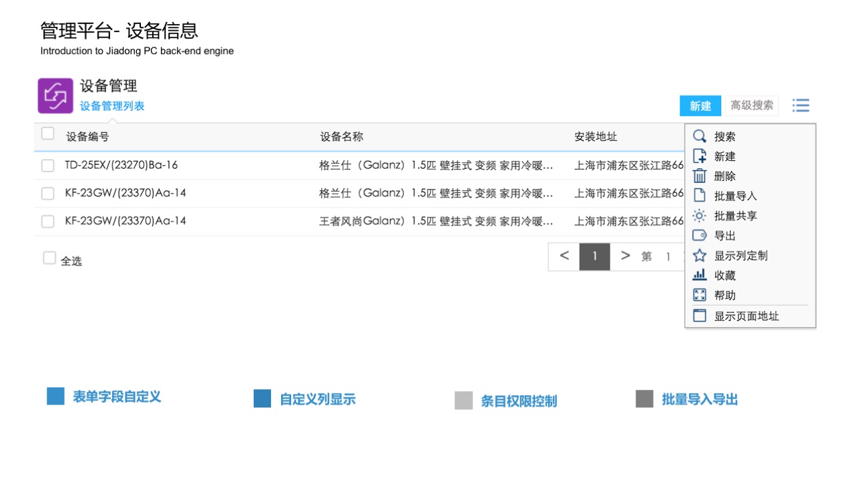Click the 设备管理列表 link under the title

[112, 106]
